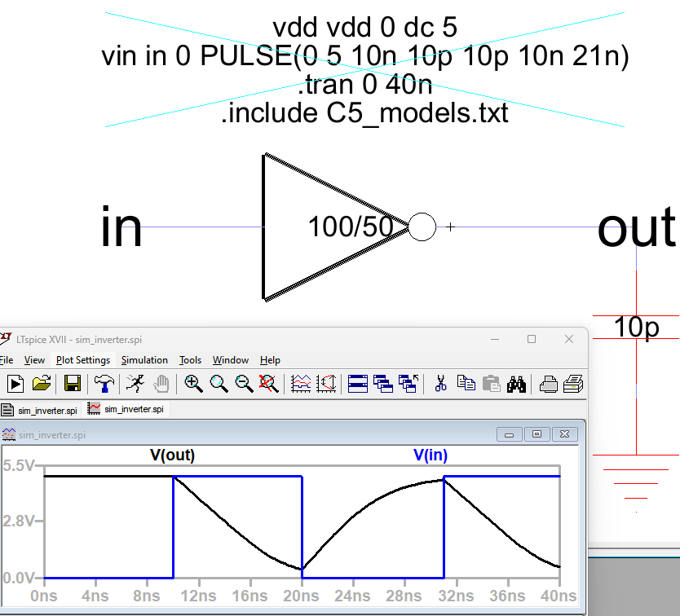The width and height of the screenshot is (680, 616).
Task: Click the Zoom full extents icon
Action: pyautogui.click(x=269, y=383)
